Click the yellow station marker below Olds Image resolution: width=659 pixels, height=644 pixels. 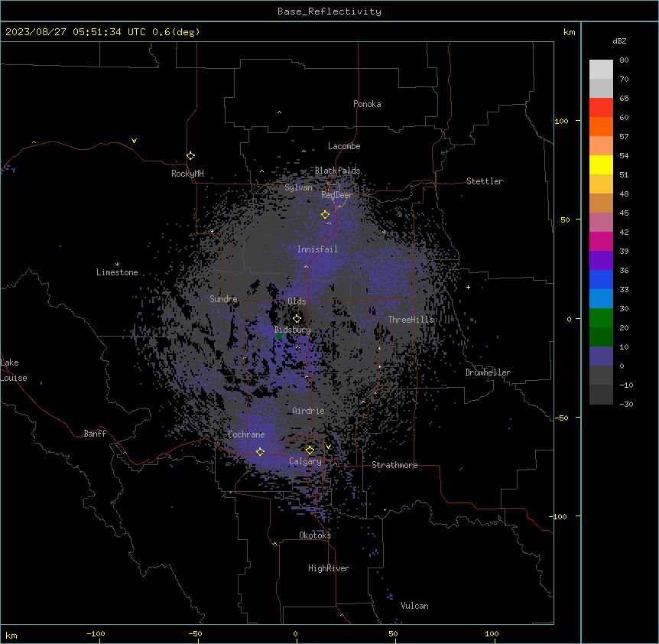(x=297, y=319)
